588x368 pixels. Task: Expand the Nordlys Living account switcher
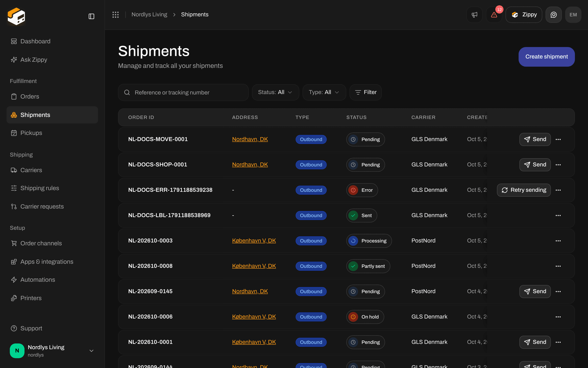click(x=52, y=351)
